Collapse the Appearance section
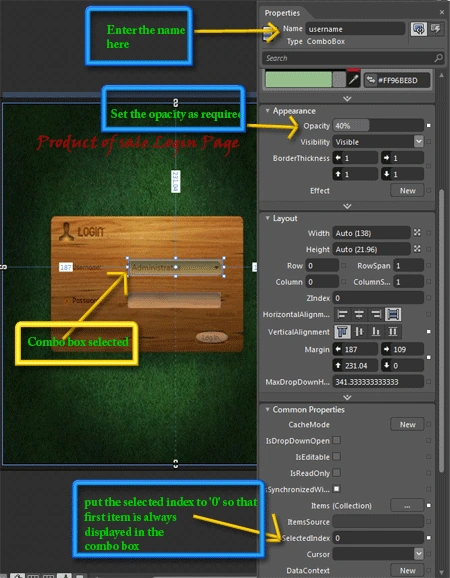 (268, 111)
